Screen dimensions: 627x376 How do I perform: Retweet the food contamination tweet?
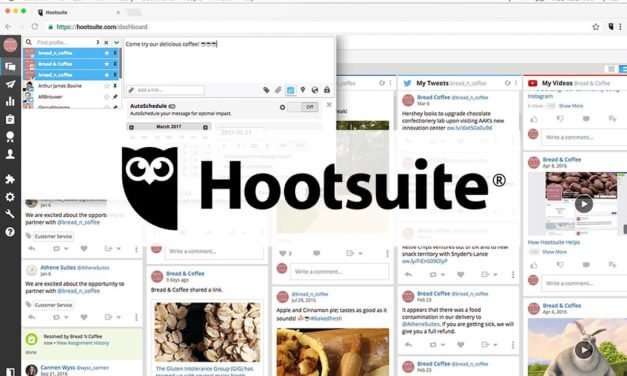click(433, 344)
